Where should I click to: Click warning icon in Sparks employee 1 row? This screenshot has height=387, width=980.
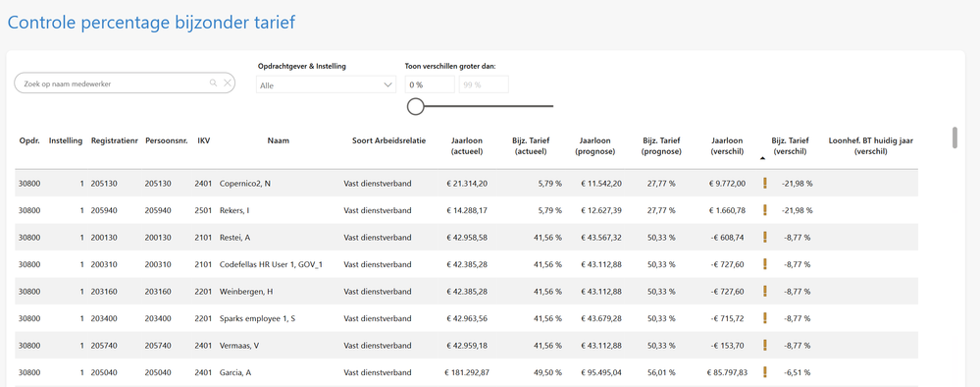[764, 318]
